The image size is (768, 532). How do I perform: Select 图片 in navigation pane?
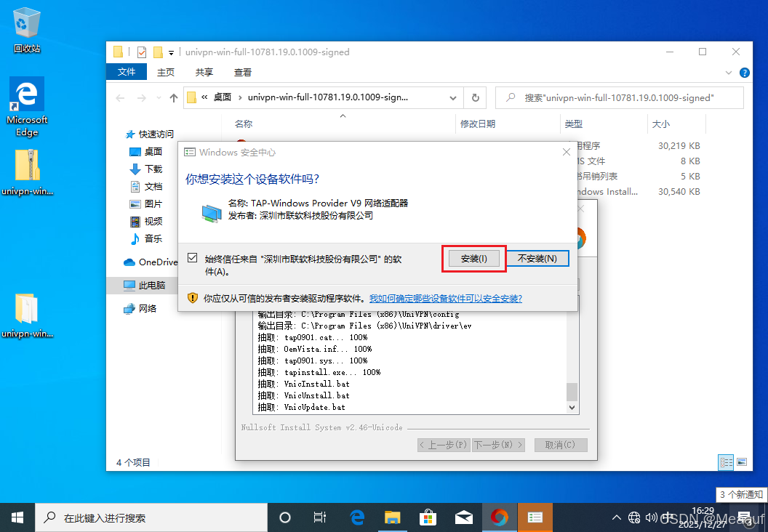pos(146,203)
